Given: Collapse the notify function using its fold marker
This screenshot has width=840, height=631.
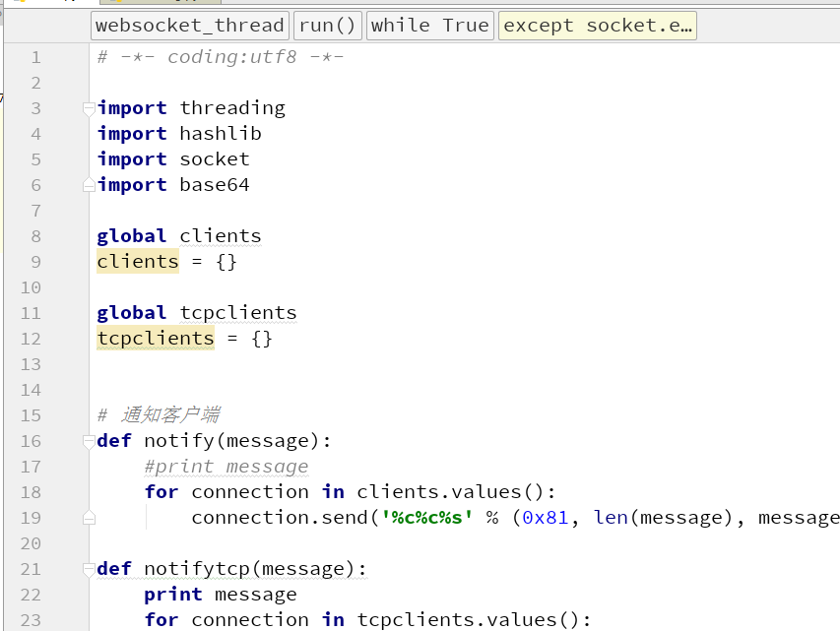Looking at the screenshot, I should click(89, 441).
